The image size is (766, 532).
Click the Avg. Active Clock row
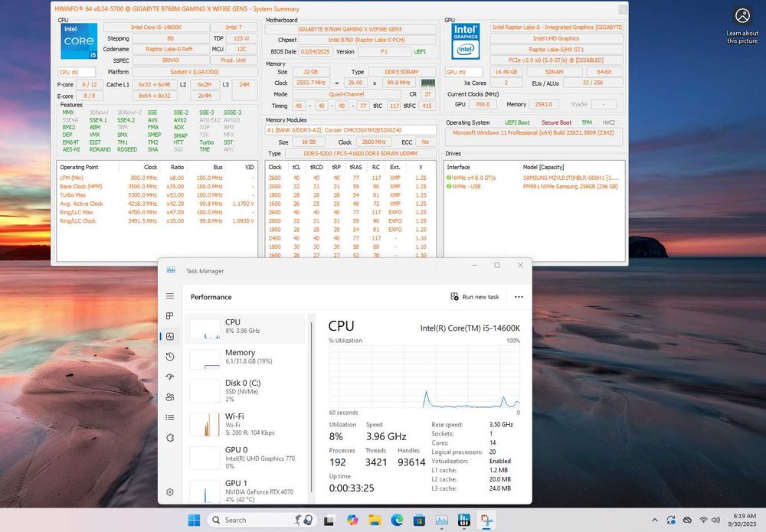click(x=157, y=204)
